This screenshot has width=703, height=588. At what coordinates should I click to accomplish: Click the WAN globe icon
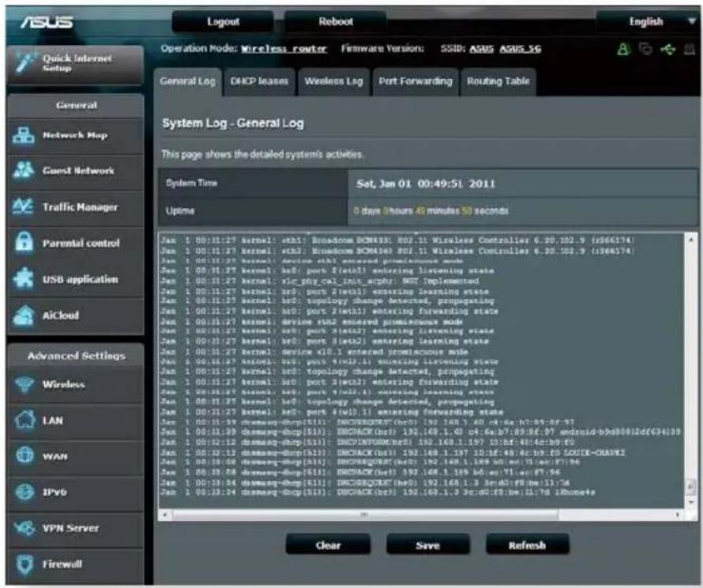tap(24, 455)
